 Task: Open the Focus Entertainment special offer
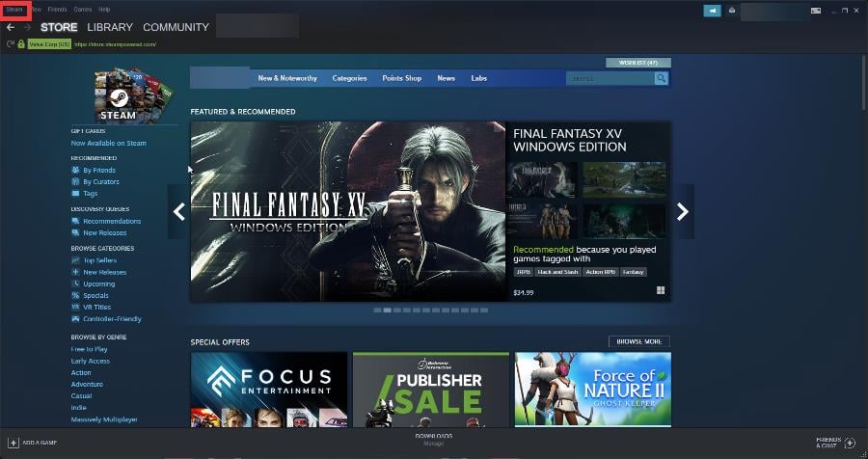click(269, 390)
